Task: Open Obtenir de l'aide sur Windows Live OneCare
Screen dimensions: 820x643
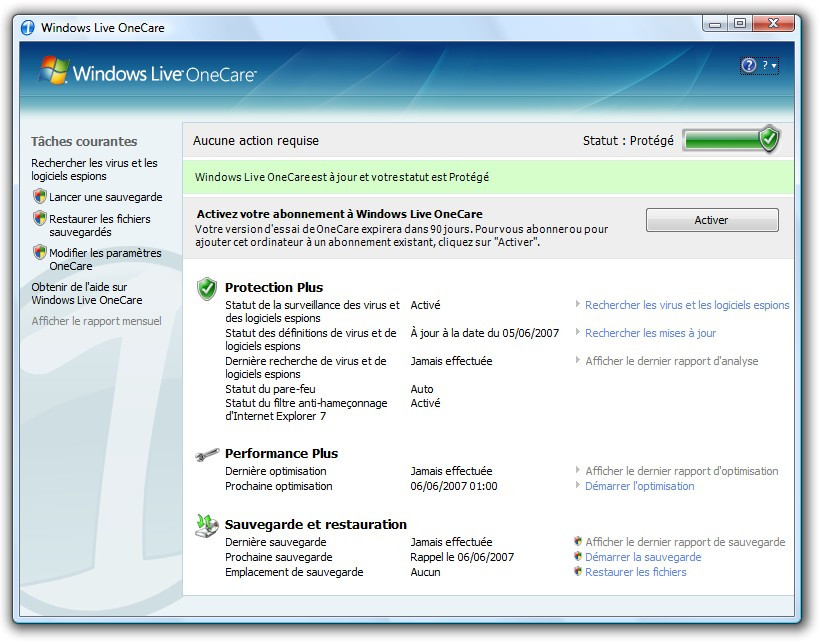Action: (x=87, y=293)
